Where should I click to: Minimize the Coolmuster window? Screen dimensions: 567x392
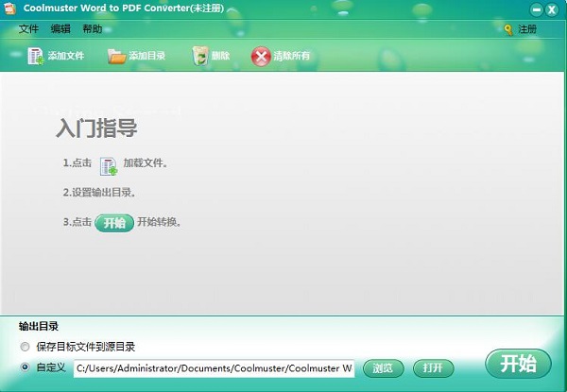click(x=536, y=9)
